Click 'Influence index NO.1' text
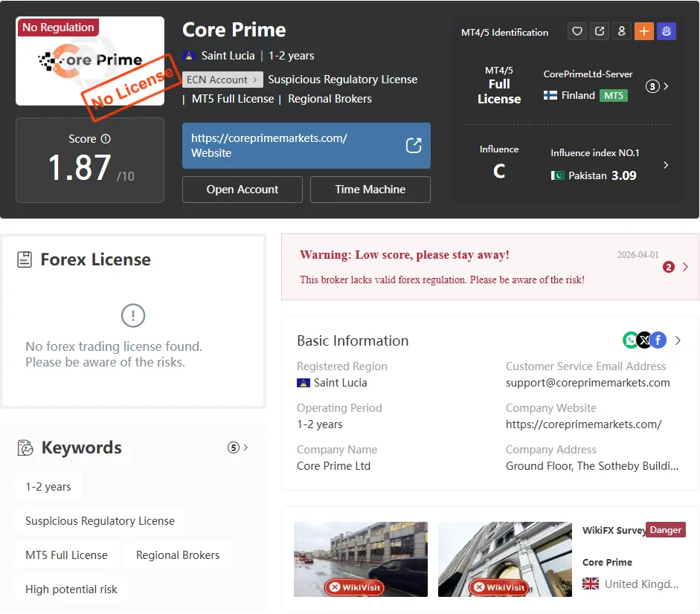Image resolution: width=700 pixels, height=614 pixels. click(594, 152)
